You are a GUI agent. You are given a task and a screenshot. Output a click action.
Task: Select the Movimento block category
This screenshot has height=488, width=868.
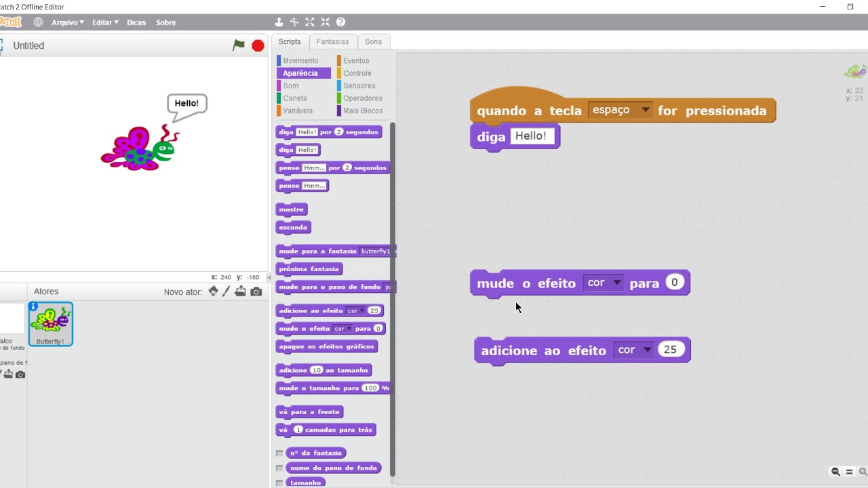coord(300,61)
